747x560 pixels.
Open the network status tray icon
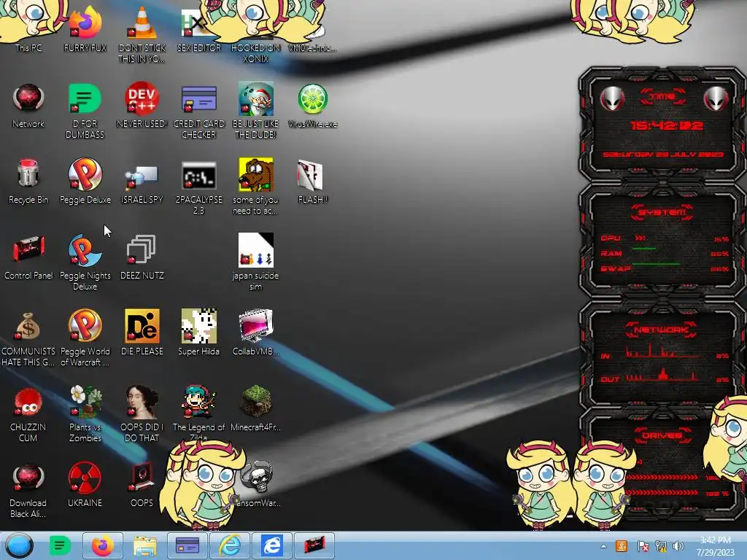661,546
